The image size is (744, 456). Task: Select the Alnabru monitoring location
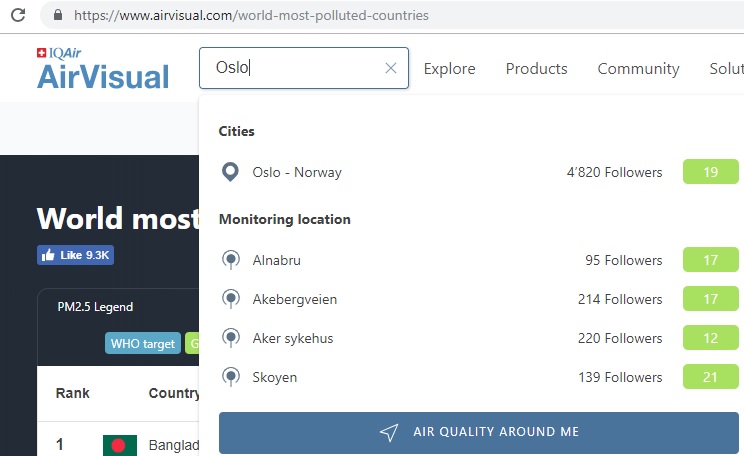[479, 260]
